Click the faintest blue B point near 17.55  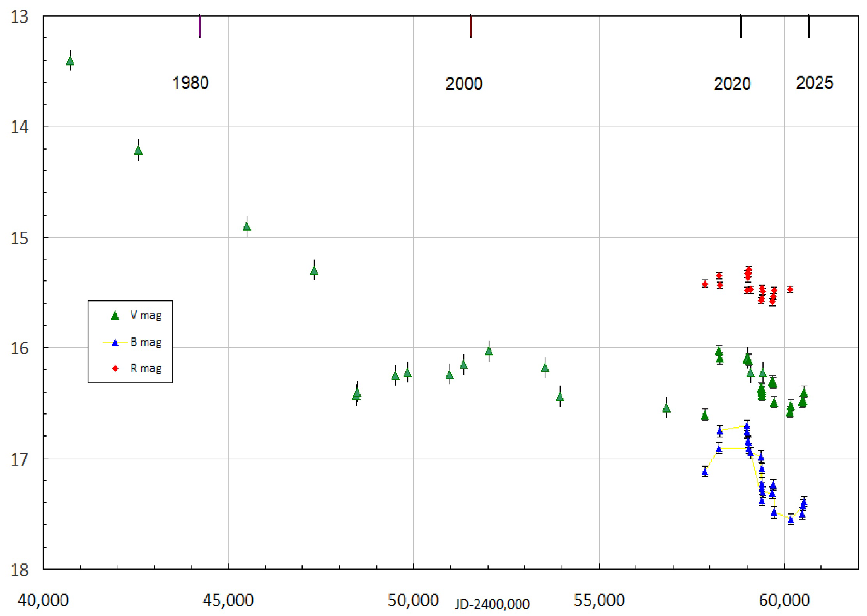pyautogui.click(x=791, y=520)
